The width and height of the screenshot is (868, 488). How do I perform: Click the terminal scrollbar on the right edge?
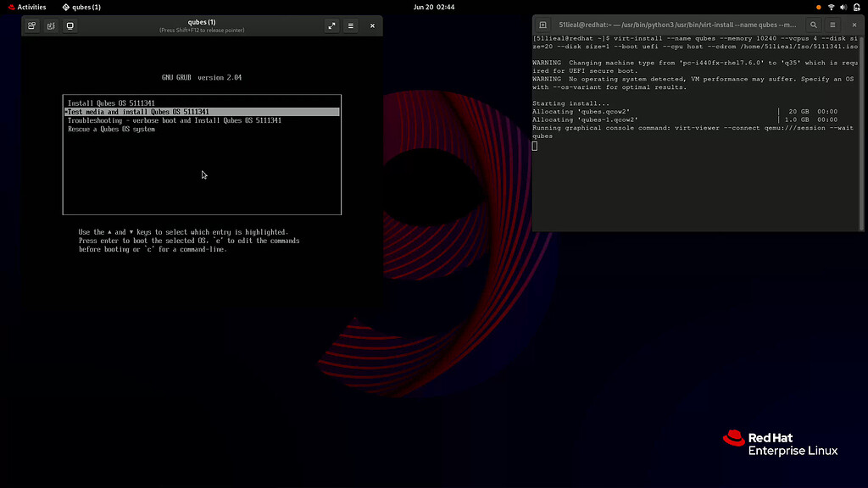click(x=863, y=127)
